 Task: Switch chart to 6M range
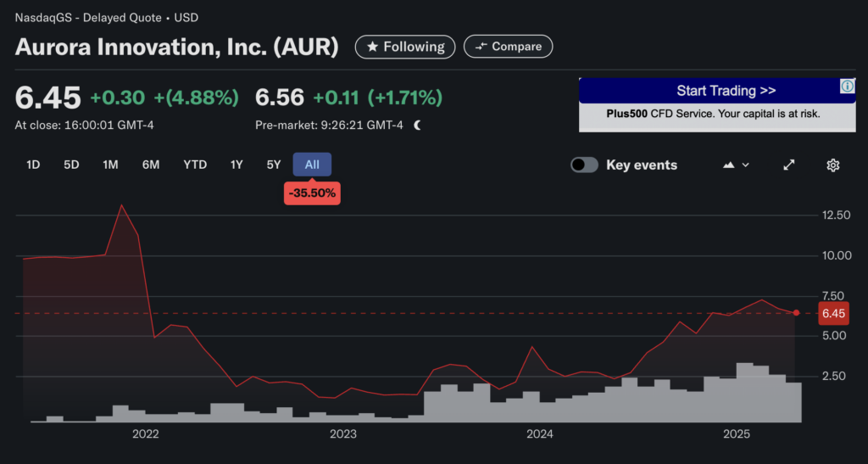[x=151, y=165]
